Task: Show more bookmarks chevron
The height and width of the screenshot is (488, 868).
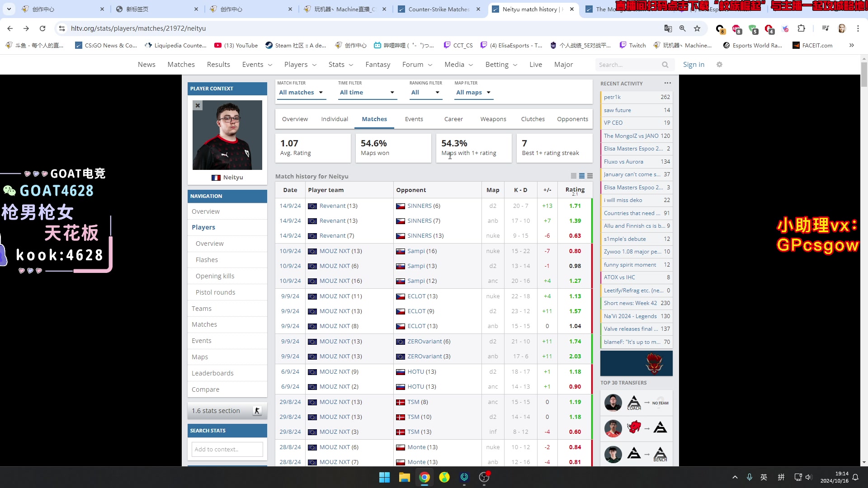Action: coord(851,45)
